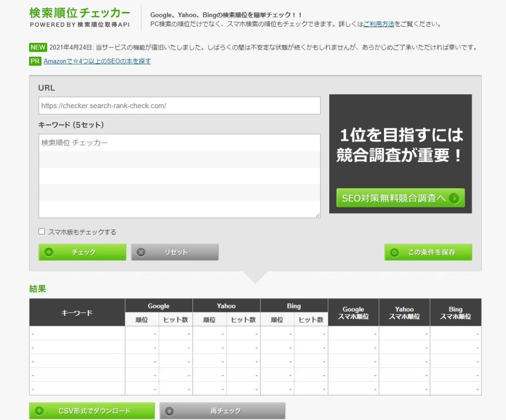506x420 pixels.
Task: Enable スマホ版もチェックする checkbox
Action: [41, 231]
